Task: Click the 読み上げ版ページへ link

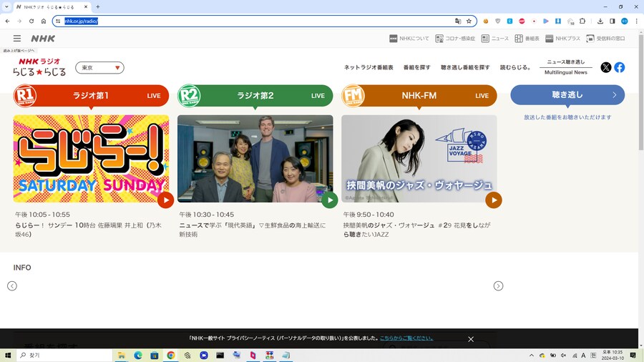Action: click(19, 51)
